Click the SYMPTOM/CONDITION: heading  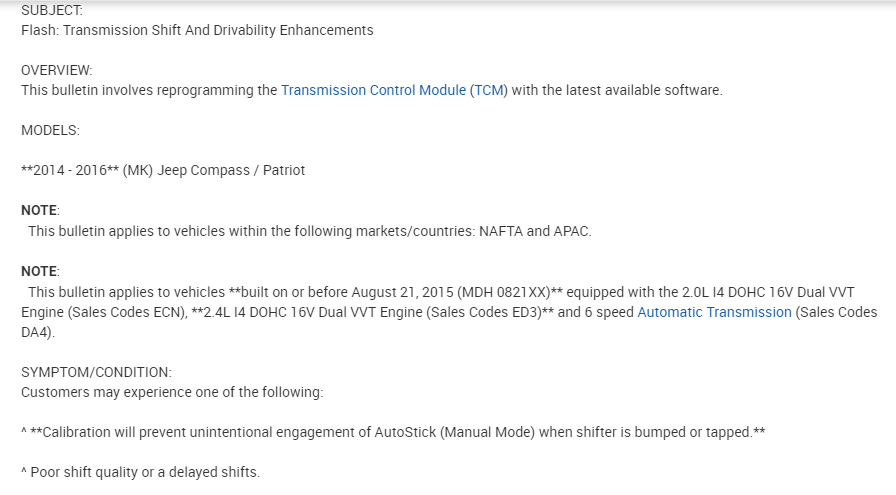(x=96, y=372)
